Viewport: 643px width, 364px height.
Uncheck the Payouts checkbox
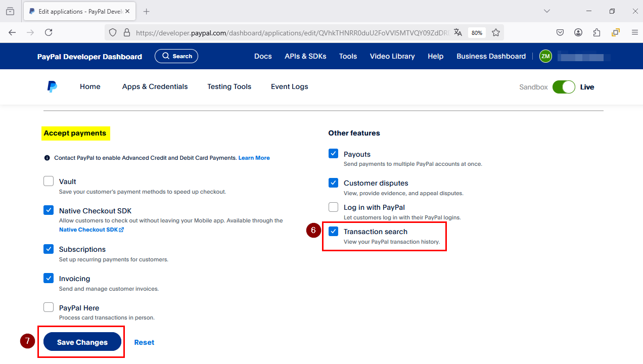333,154
